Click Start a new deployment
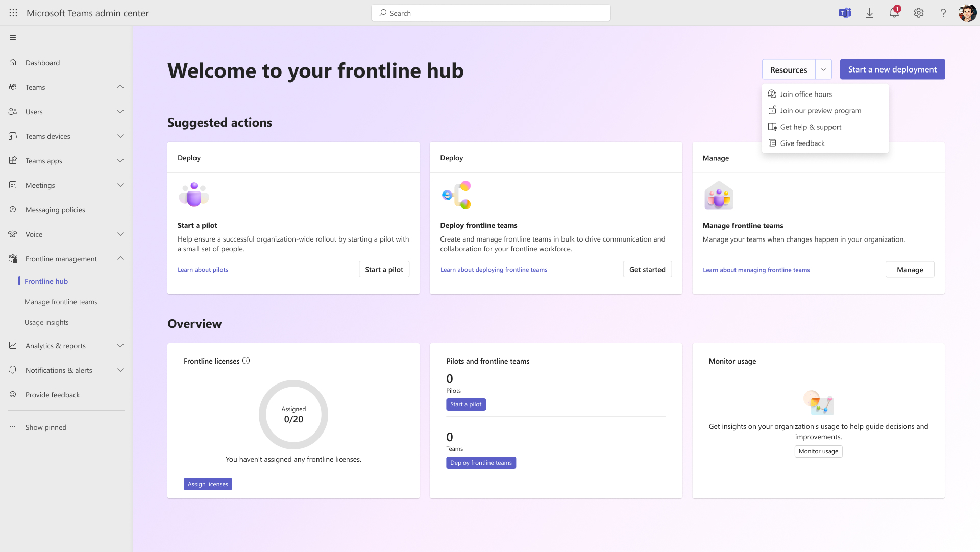Image resolution: width=980 pixels, height=552 pixels. click(892, 69)
